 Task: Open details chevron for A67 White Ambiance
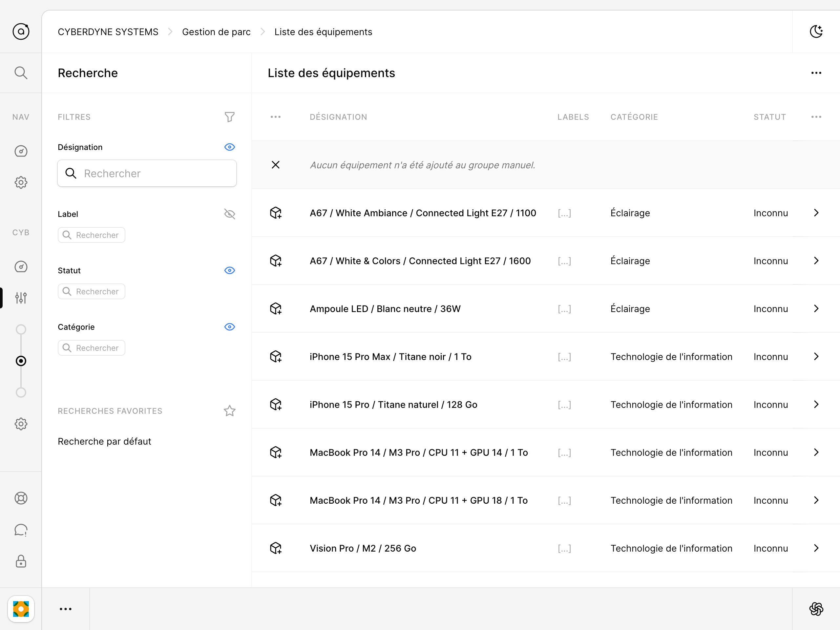point(816,213)
